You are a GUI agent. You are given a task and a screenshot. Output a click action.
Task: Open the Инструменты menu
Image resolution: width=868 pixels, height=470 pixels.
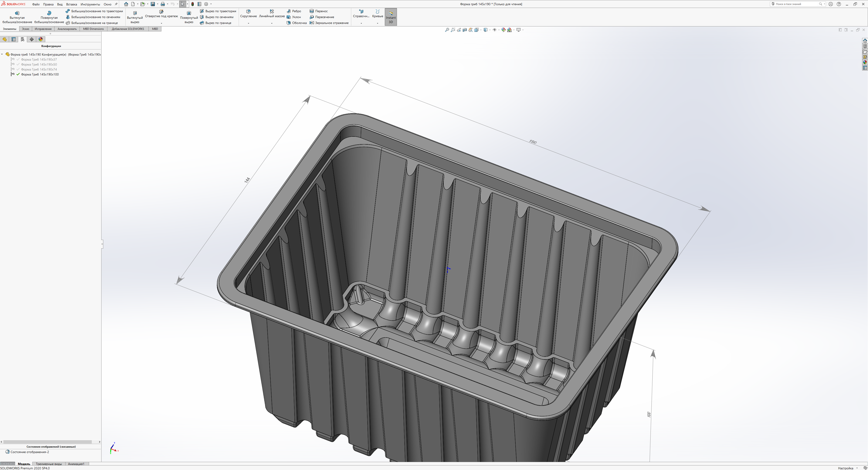tap(90, 4)
